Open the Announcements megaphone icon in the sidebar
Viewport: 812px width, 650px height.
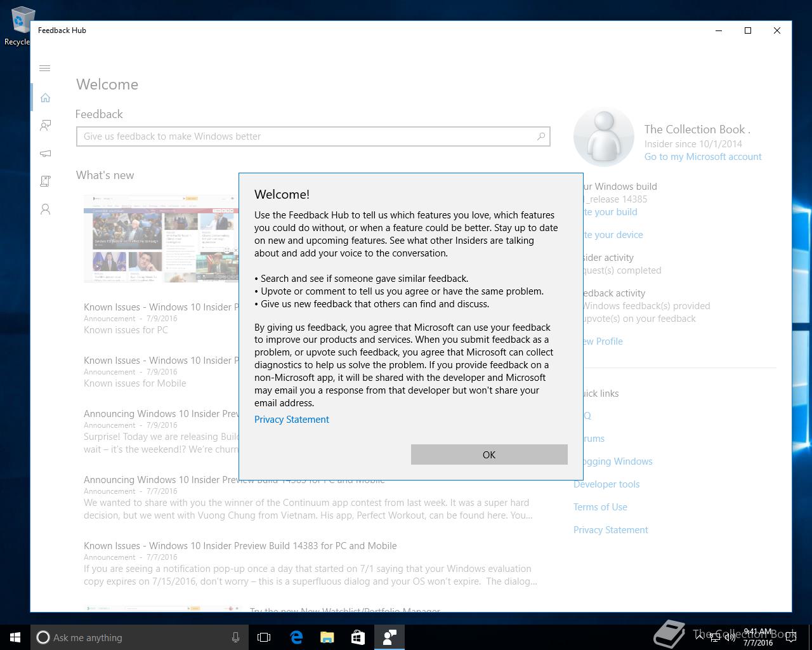click(45, 154)
